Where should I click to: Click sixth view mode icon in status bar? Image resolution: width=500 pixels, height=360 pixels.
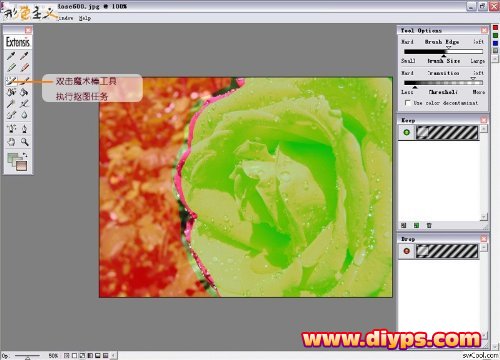point(105,356)
